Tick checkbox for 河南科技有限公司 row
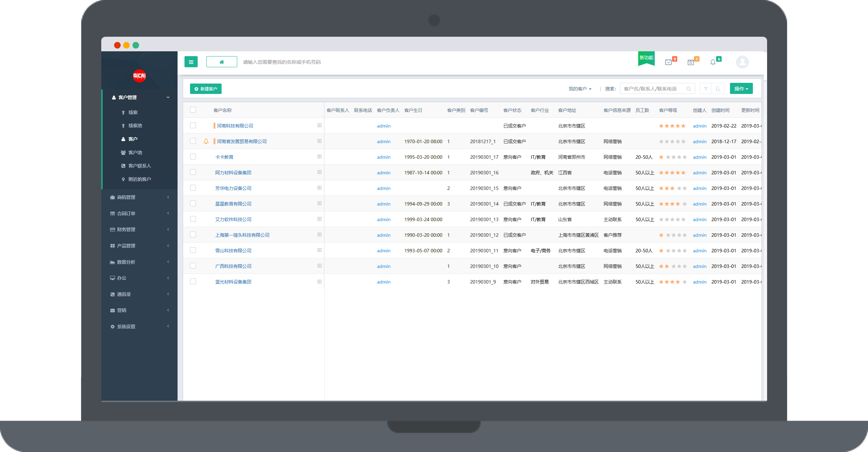 (193, 125)
